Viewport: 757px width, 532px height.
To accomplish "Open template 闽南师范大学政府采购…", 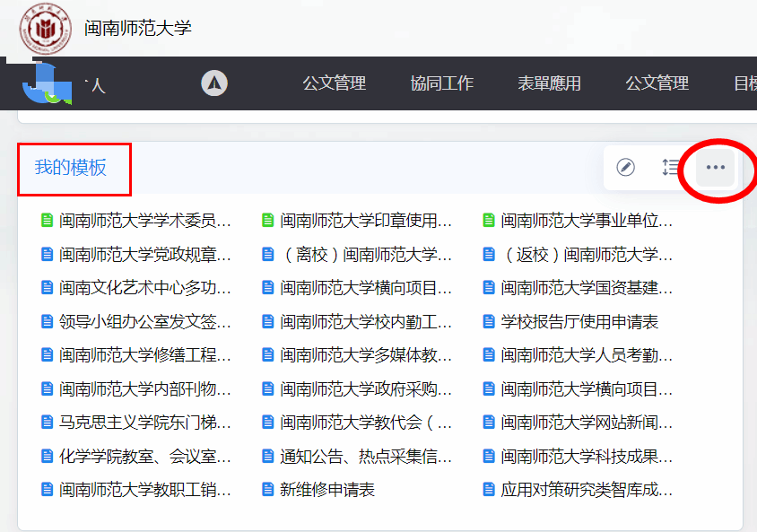I will point(366,389).
